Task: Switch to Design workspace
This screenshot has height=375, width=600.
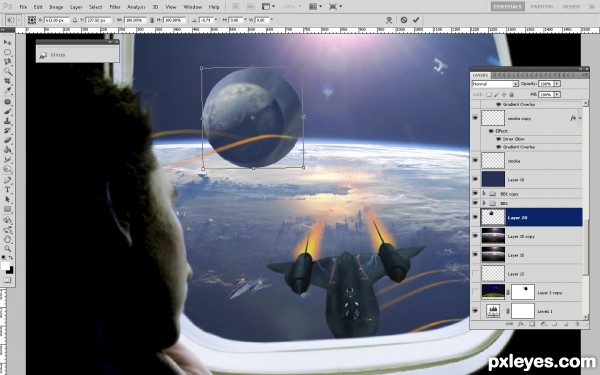Action: tap(571, 7)
